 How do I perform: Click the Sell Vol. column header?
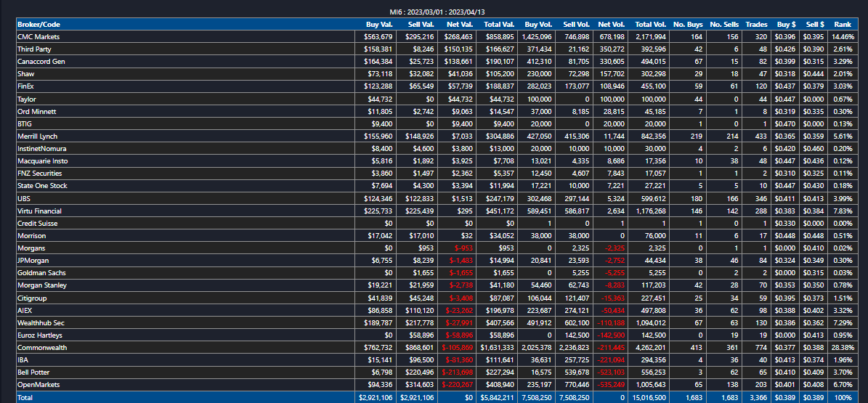pos(576,25)
